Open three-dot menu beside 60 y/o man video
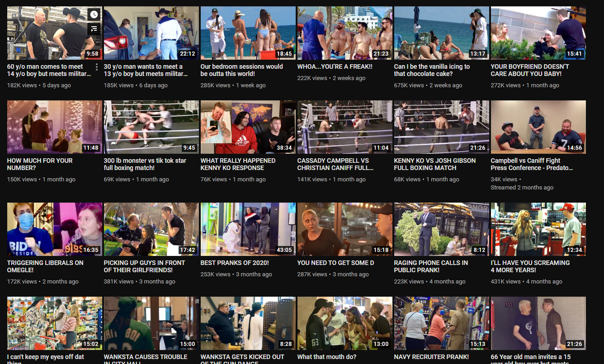Screen dimensions: 604x364 pos(97,67)
